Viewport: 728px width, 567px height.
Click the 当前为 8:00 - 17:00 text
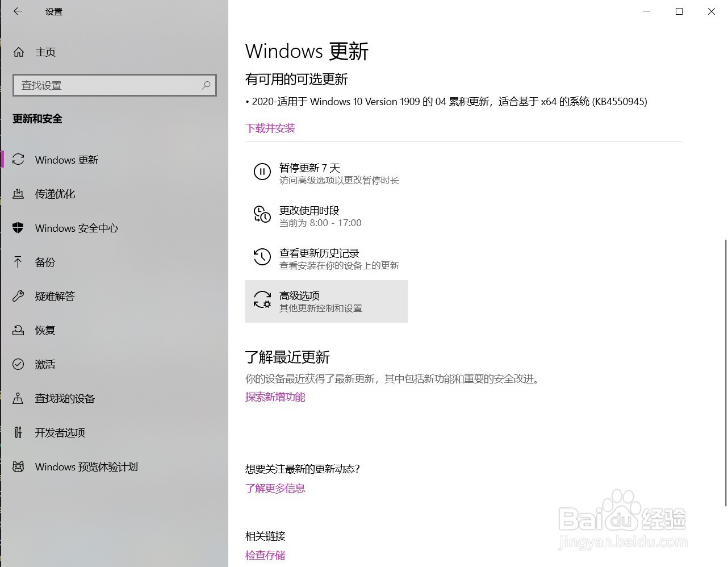320,223
